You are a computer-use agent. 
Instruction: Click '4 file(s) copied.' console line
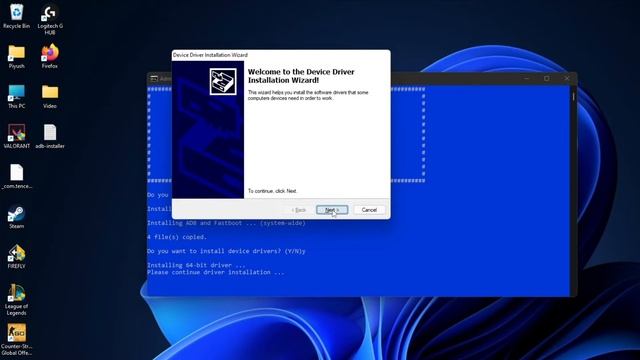pyautogui.click(x=177, y=237)
